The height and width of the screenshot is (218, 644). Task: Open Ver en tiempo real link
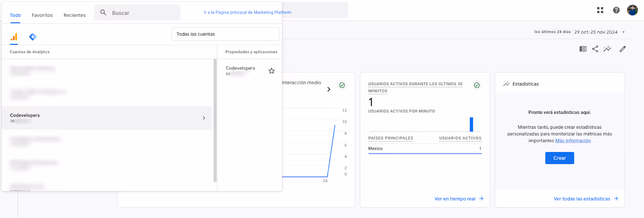coord(459,199)
